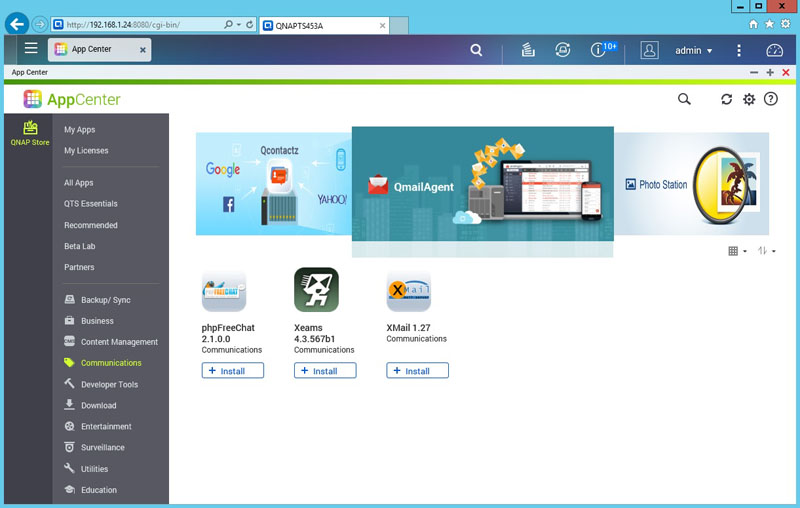This screenshot has width=800, height=508.
Task: Select Entertainment category
Action: [98, 426]
